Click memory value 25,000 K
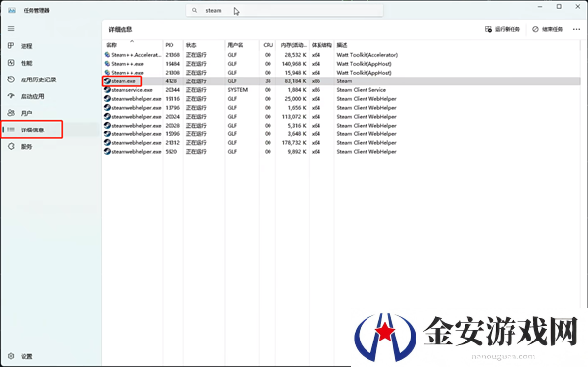The width and height of the screenshot is (588, 367). point(296,99)
